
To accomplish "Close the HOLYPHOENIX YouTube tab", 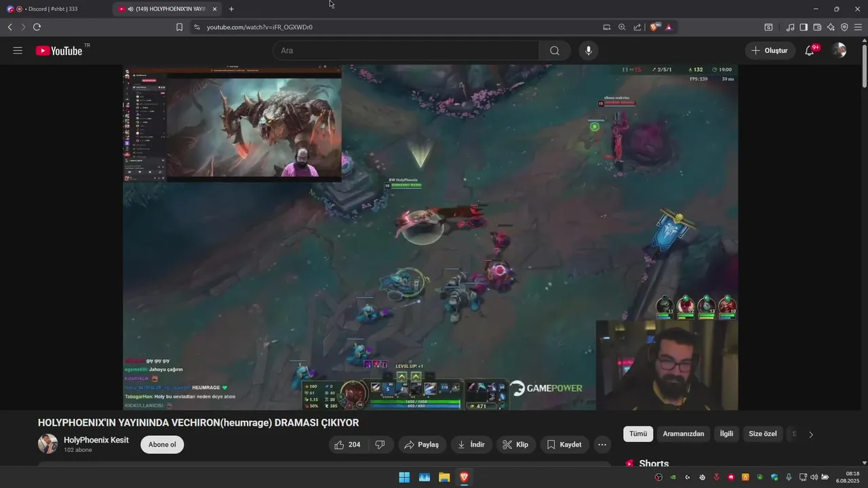I will pos(214,9).
